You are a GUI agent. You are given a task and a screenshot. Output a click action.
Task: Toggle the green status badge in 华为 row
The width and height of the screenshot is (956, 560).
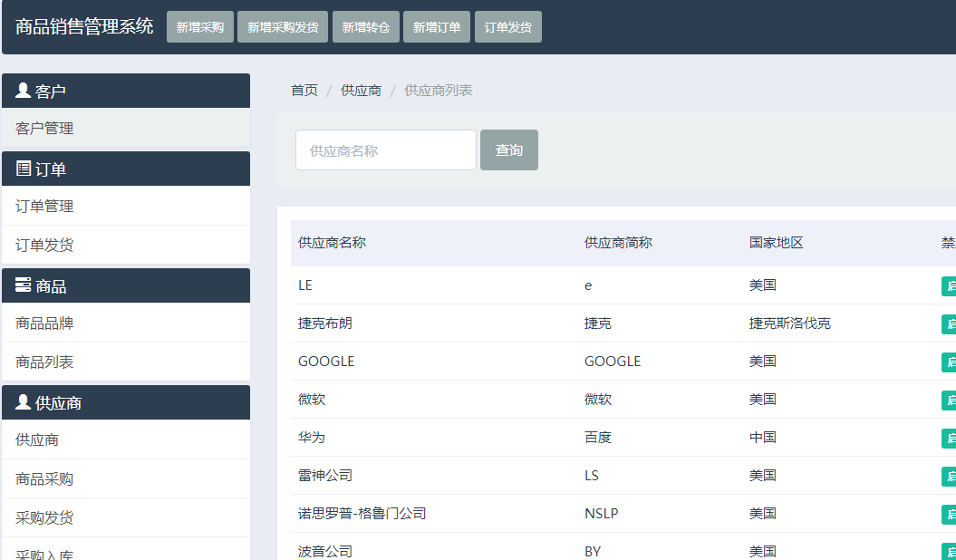point(949,438)
